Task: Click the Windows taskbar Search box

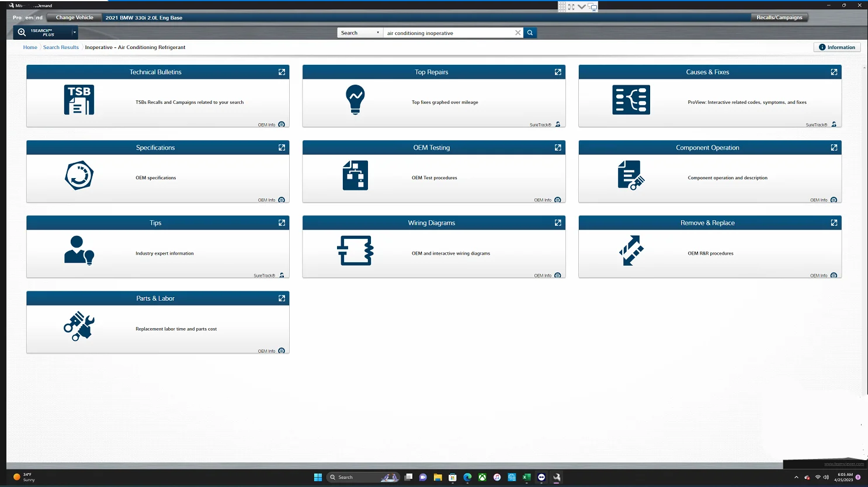Action: point(363,477)
